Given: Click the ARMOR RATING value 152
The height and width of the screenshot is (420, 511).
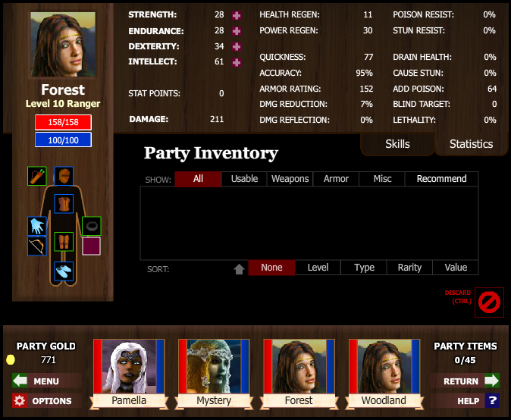Looking at the screenshot, I should (367, 89).
